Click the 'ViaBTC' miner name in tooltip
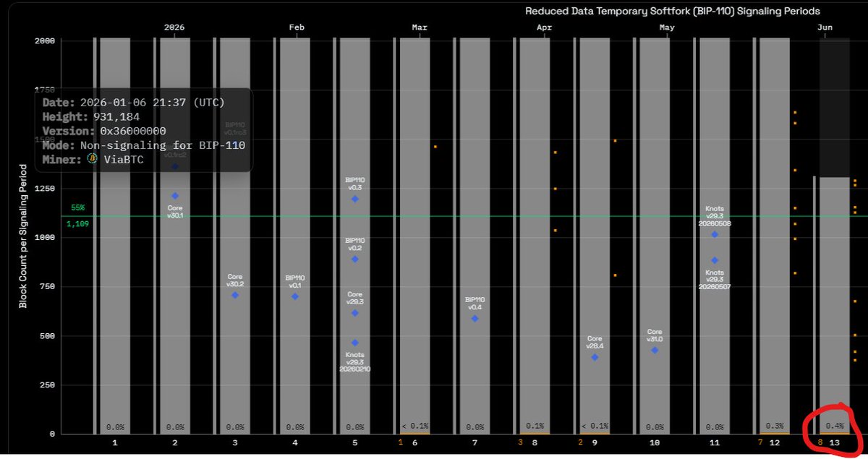Image resolution: width=868 pixels, height=459 pixels. pos(124,160)
